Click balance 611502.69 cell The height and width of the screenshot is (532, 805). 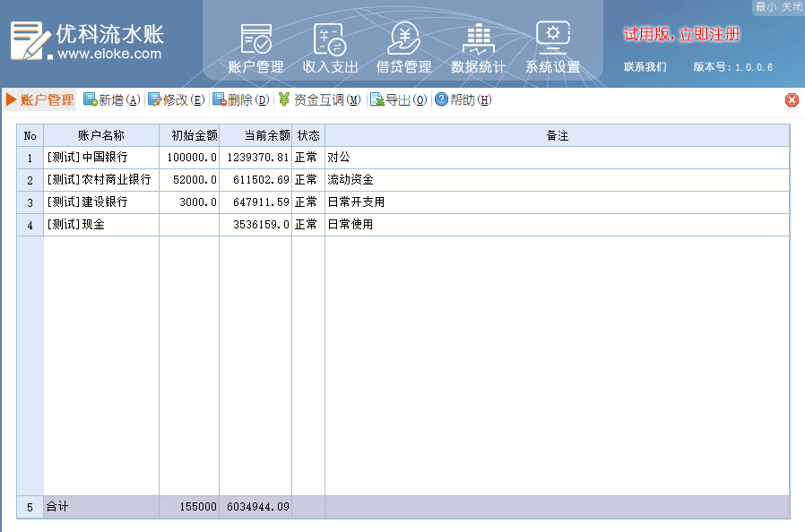click(x=255, y=179)
